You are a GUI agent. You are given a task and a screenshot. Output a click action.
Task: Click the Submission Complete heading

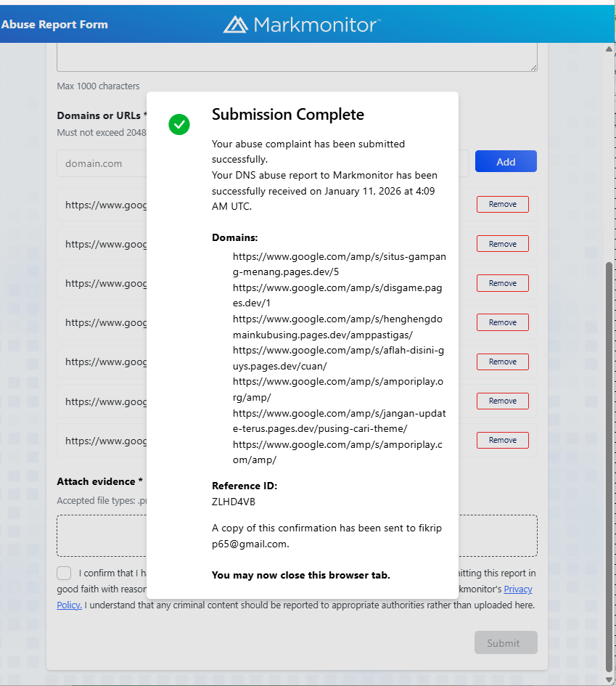coord(288,115)
